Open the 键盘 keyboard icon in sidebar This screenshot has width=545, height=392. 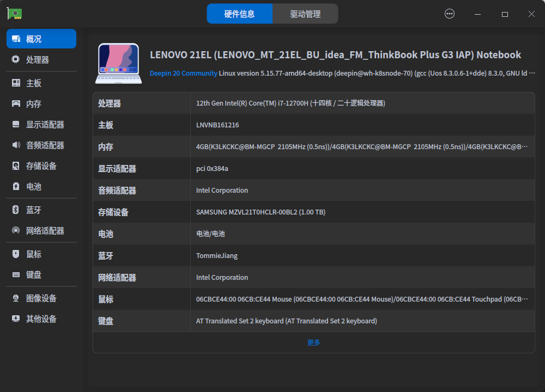16,274
